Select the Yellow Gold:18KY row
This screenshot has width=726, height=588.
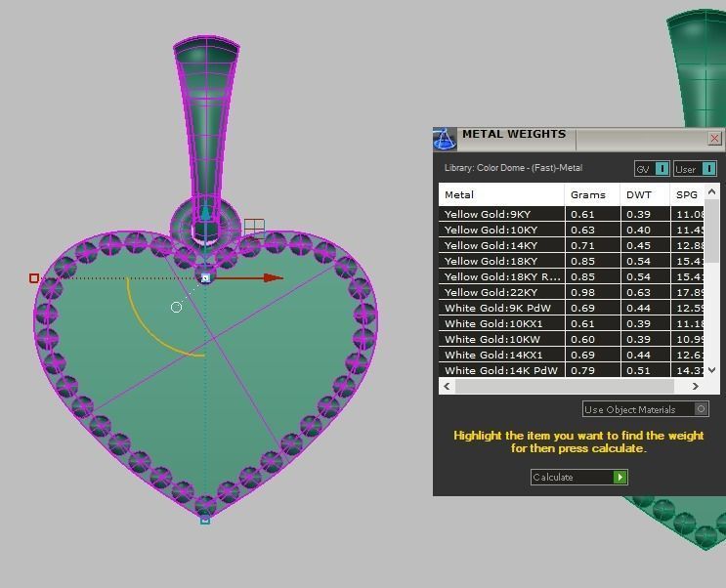(x=572, y=261)
